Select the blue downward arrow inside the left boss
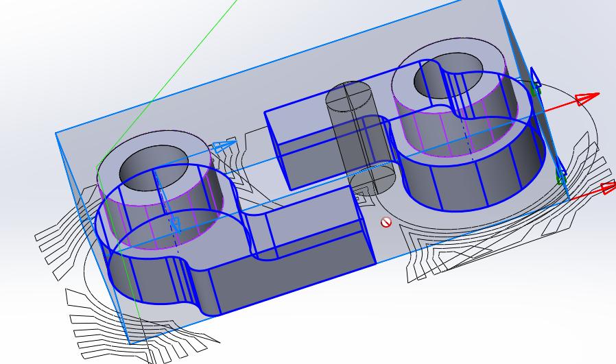 point(175,223)
